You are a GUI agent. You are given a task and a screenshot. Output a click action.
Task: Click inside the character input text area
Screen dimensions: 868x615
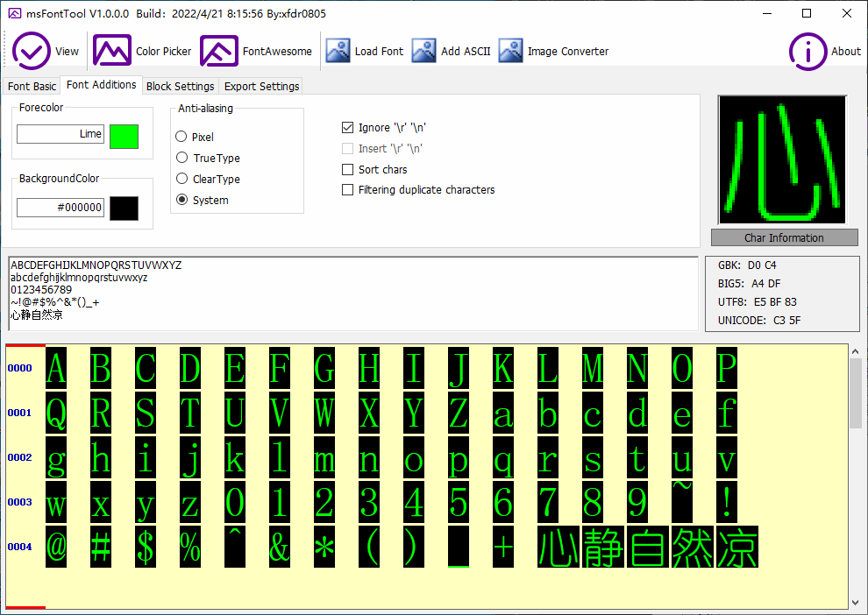pos(353,293)
